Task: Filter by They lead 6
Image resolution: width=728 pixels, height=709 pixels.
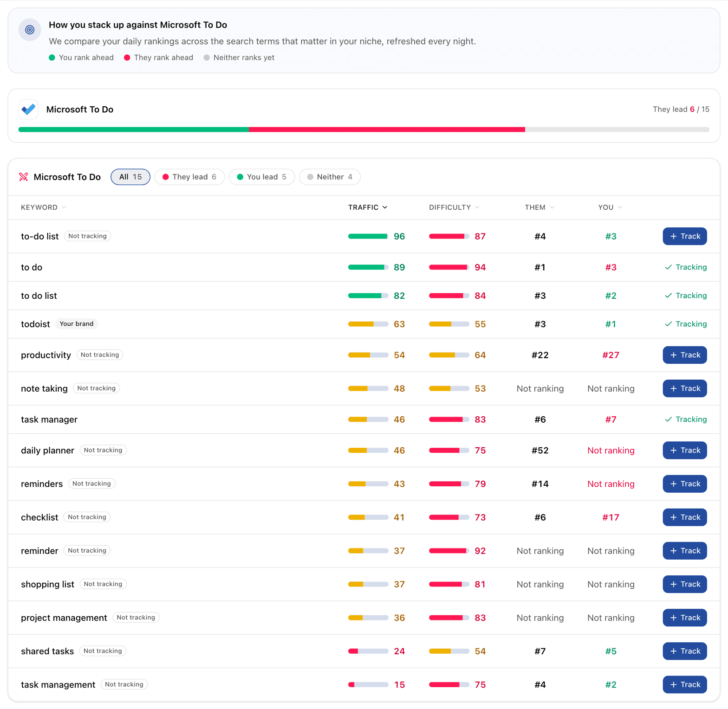Action: coord(189,177)
